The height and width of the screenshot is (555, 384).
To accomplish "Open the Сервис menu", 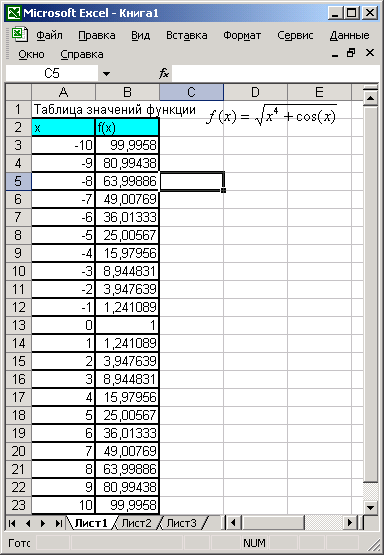I will point(295,35).
